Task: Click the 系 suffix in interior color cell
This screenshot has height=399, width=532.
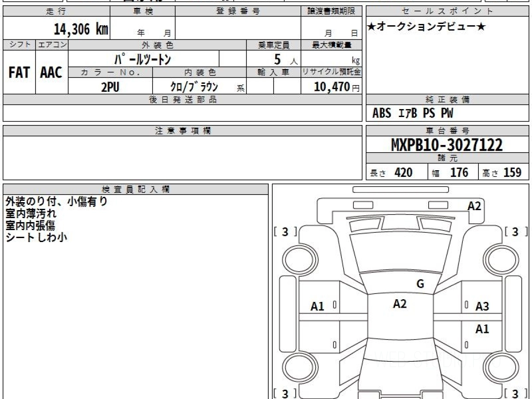Action: pos(240,88)
